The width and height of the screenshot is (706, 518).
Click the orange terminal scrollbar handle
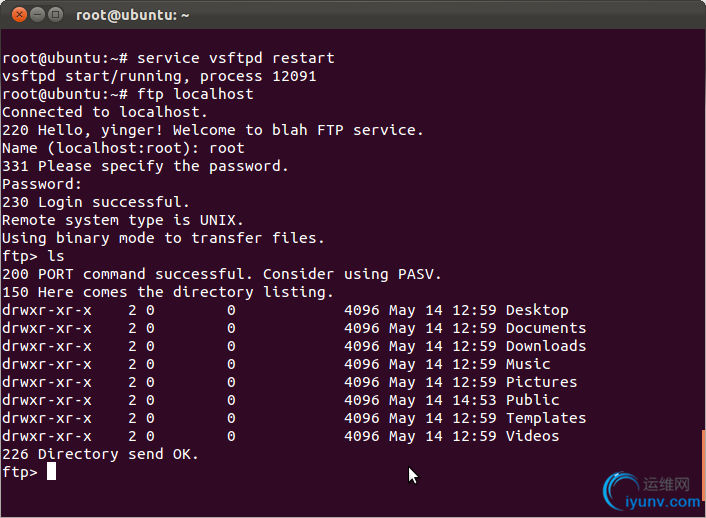(703, 465)
